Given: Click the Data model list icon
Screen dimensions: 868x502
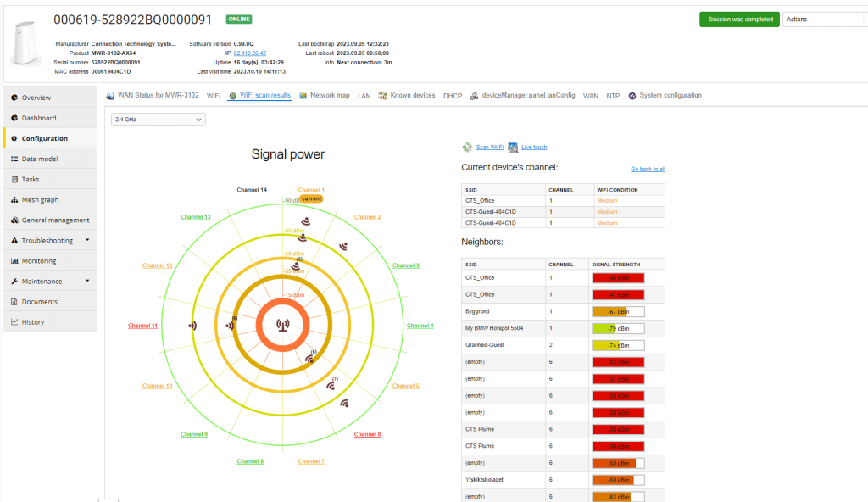Looking at the screenshot, I should tap(14, 159).
